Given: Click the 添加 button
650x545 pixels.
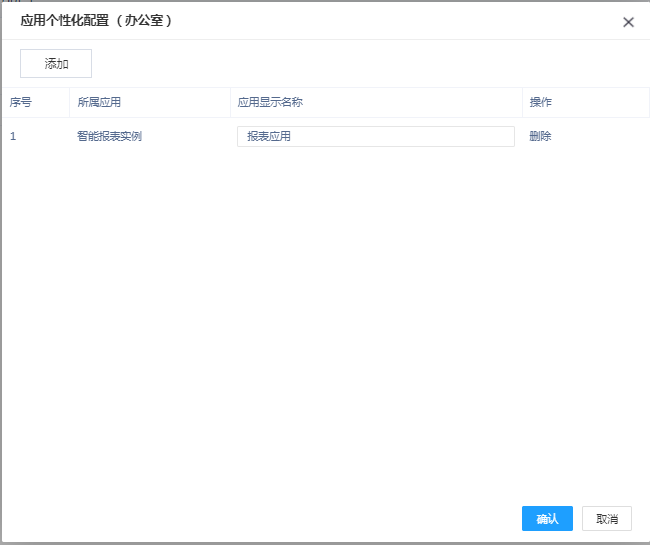Looking at the screenshot, I should (56, 64).
